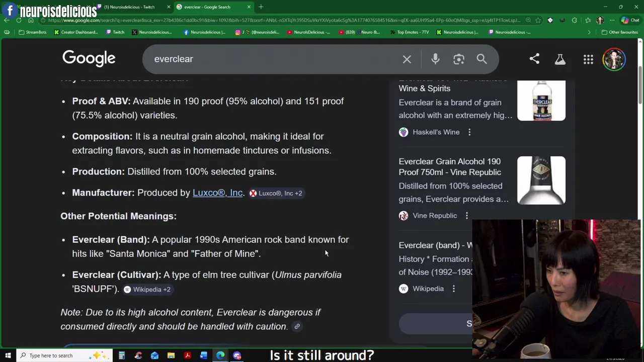Select the 'Everclear (Cultivar):' bullet text
Screen dimensions: 644x362
(117, 275)
